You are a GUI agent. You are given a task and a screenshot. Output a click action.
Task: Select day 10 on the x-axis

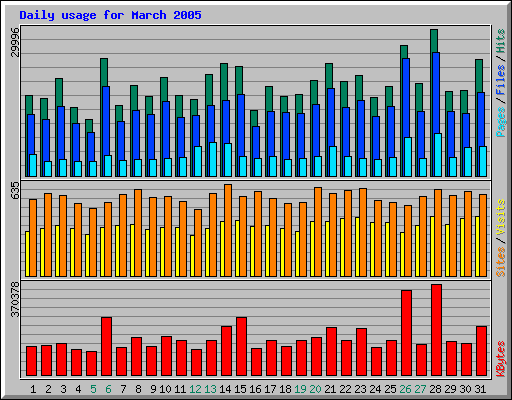coord(165,389)
